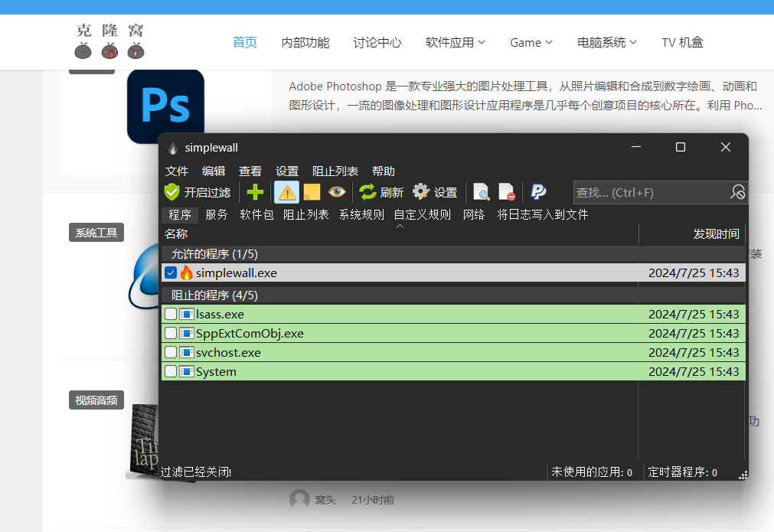The height and width of the screenshot is (532, 774).
Task: Click the 克隆窝 site logo
Action: click(109, 41)
